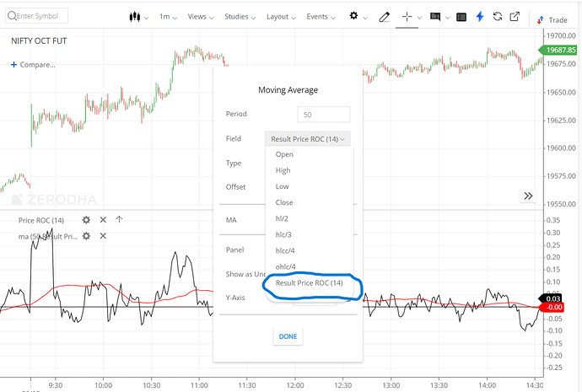
Task: Pick hlc/3 from field list
Action: point(285,234)
